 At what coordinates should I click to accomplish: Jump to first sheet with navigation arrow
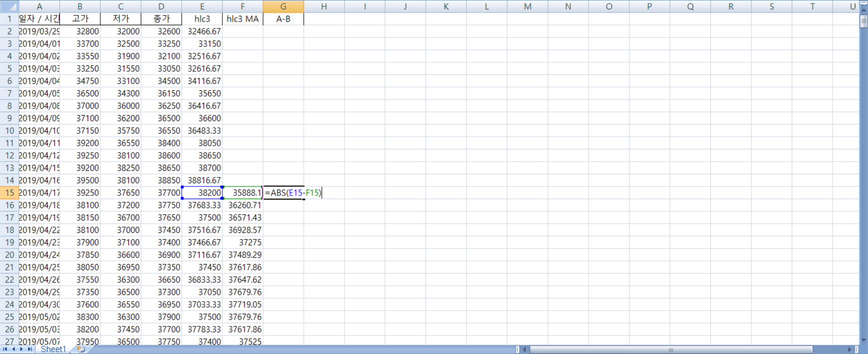tap(5, 349)
